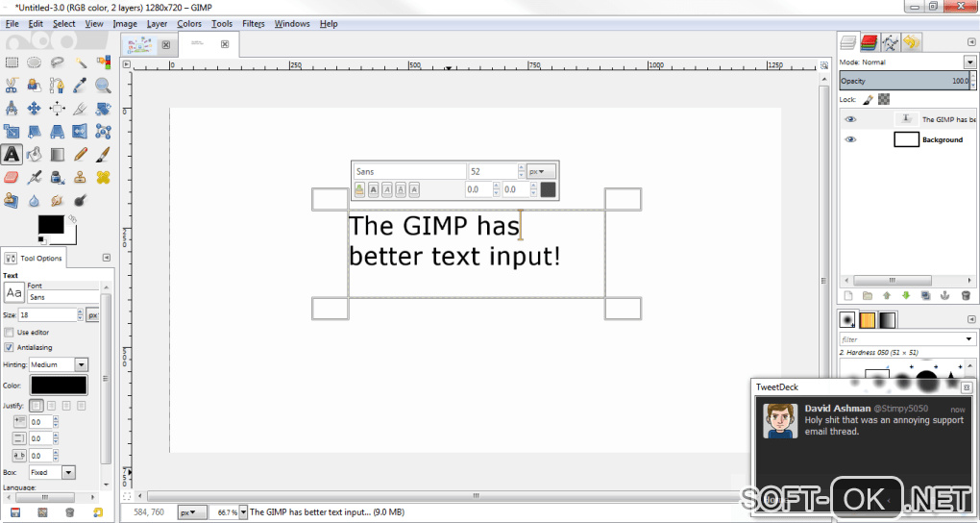This screenshot has height=523, width=980.
Task: Create a new layer button
Action: coord(848,295)
